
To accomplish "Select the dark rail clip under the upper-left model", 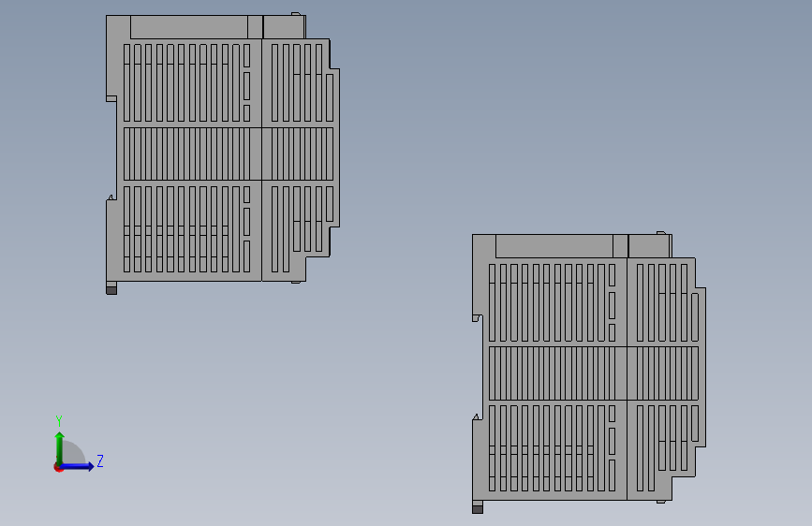I will 111,290.
